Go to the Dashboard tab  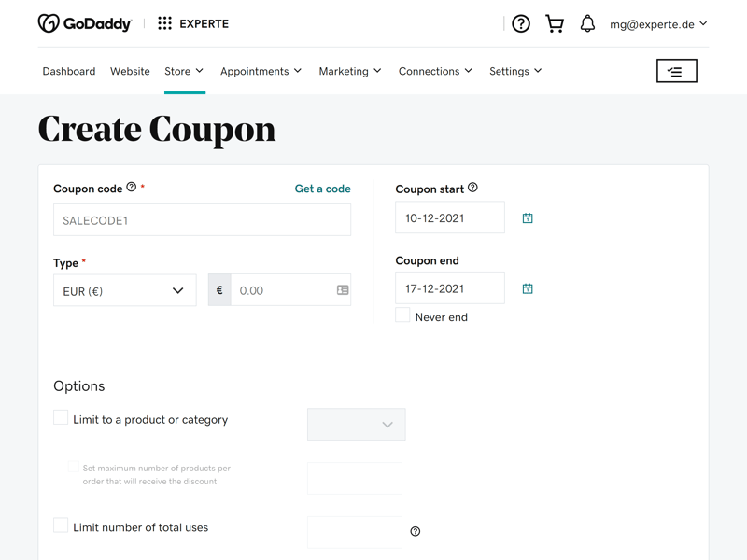[x=69, y=72]
